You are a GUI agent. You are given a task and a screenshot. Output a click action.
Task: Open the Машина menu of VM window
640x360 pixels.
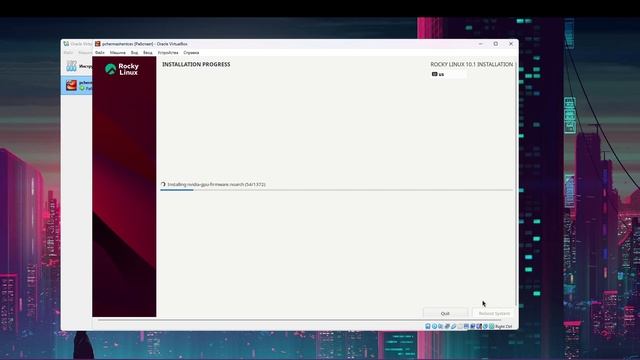118,53
